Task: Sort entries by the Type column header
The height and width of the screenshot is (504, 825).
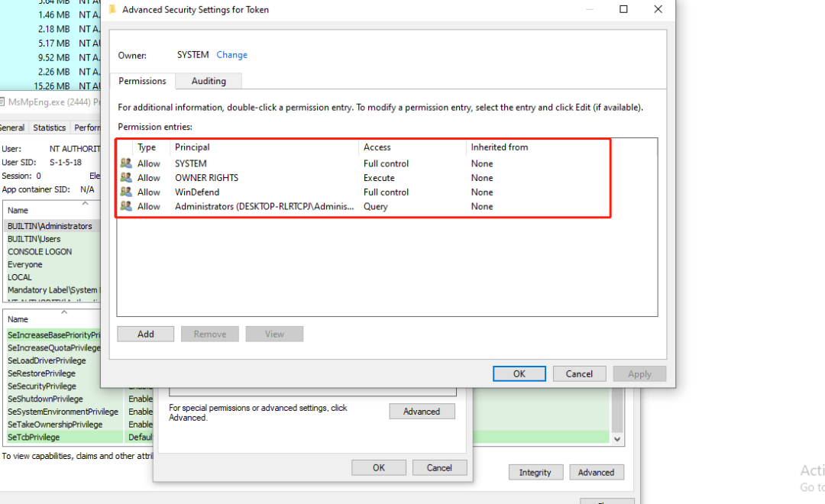Action: 146,147
